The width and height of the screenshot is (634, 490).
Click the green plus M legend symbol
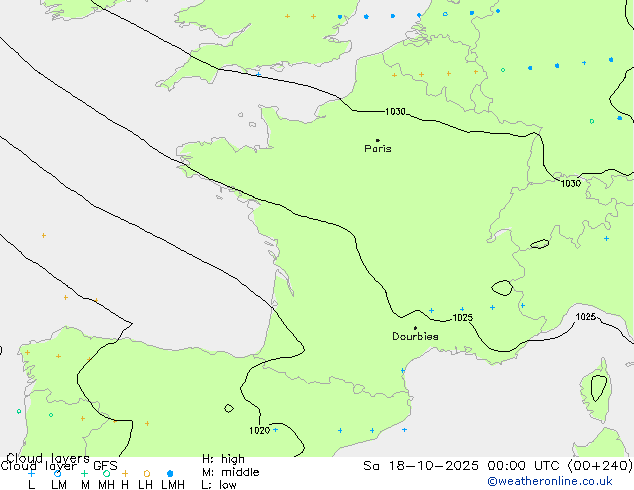tap(84, 473)
